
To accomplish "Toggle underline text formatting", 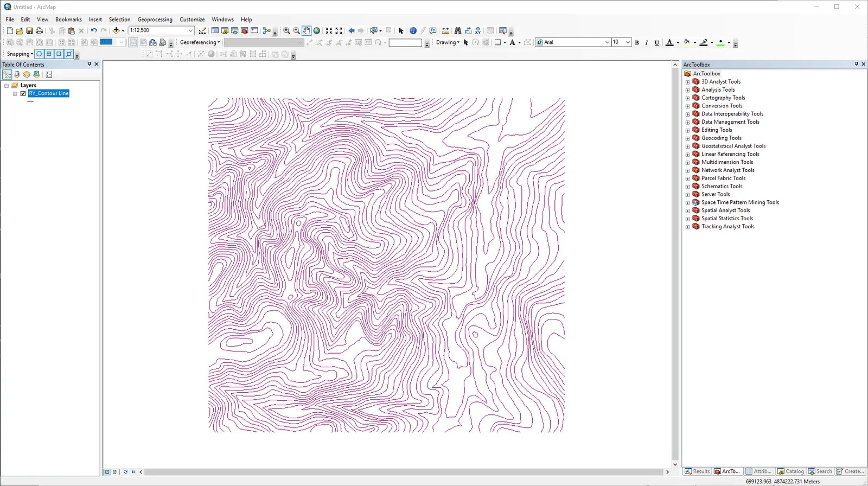I will (656, 42).
